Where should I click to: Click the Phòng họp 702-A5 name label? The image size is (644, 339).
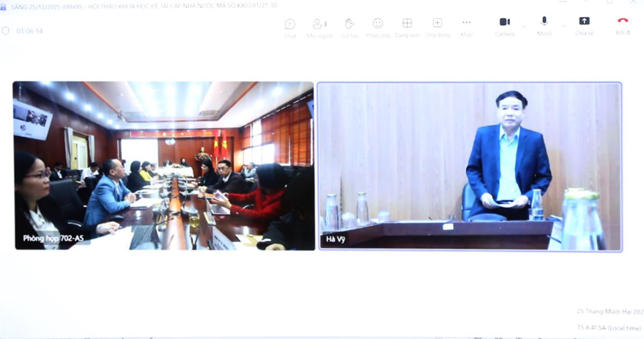pyautogui.click(x=53, y=238)
